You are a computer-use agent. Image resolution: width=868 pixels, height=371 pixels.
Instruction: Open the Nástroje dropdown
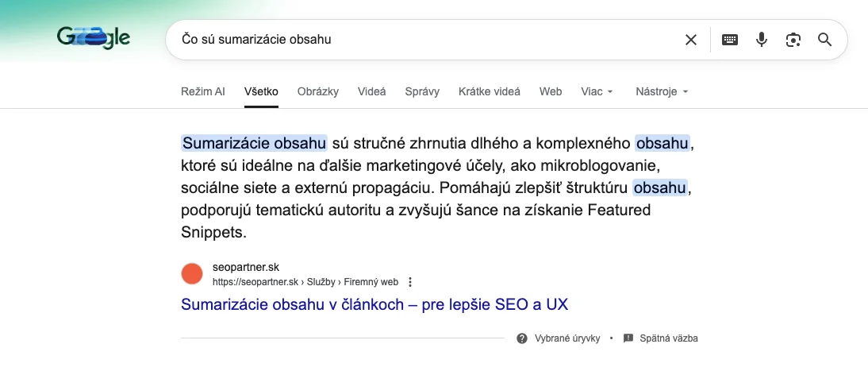click(x=662, y=91)
